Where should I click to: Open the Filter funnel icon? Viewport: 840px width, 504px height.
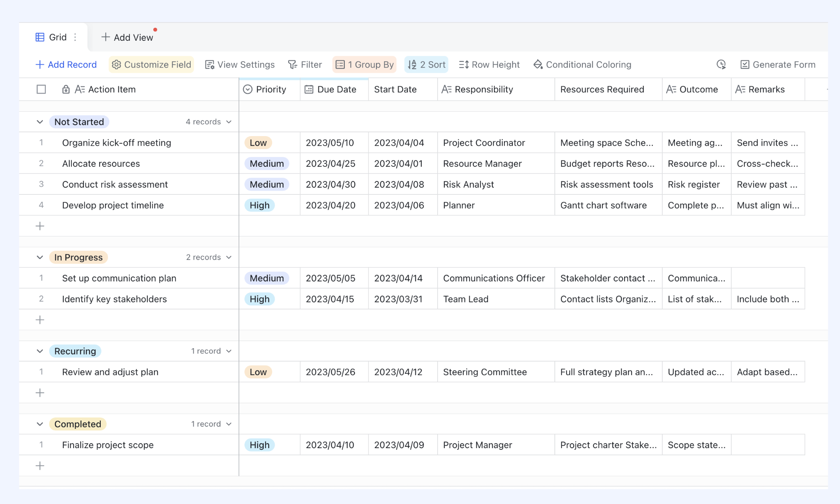tap(292, 64)
